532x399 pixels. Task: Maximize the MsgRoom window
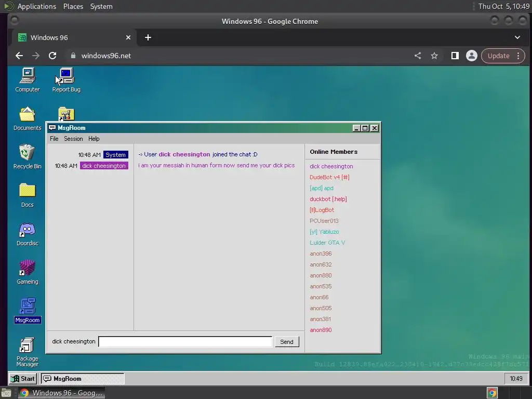(x=365, y=128)
